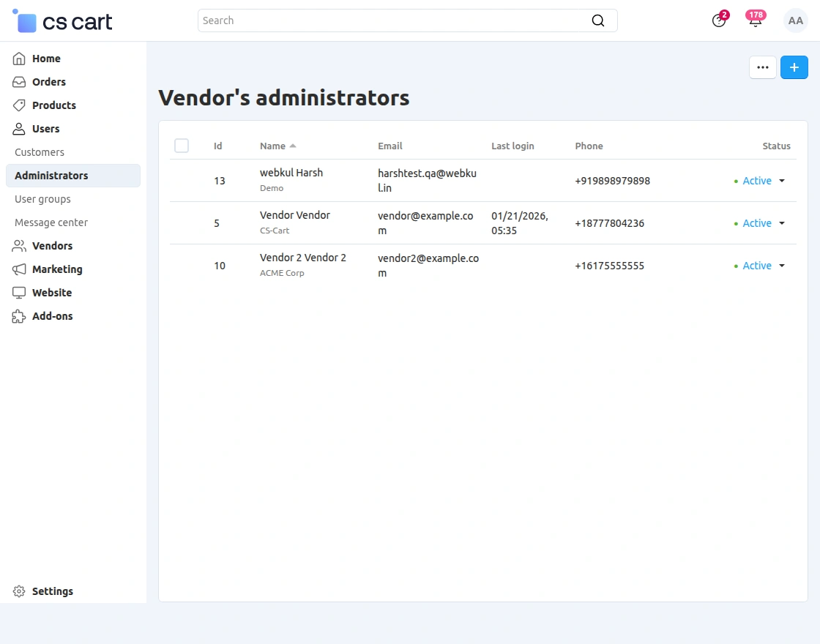Click the blue plus add button
Image resolution: width=820 pixels, height=644 pixels.
pos(794,67)
